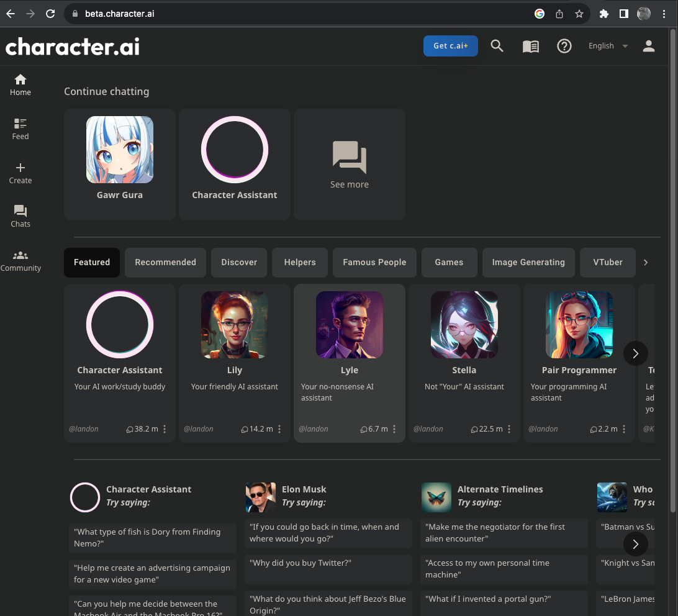Open options menu on the Lily card
The height and width of the screenshot is (616, 678).
coord(279,428)
